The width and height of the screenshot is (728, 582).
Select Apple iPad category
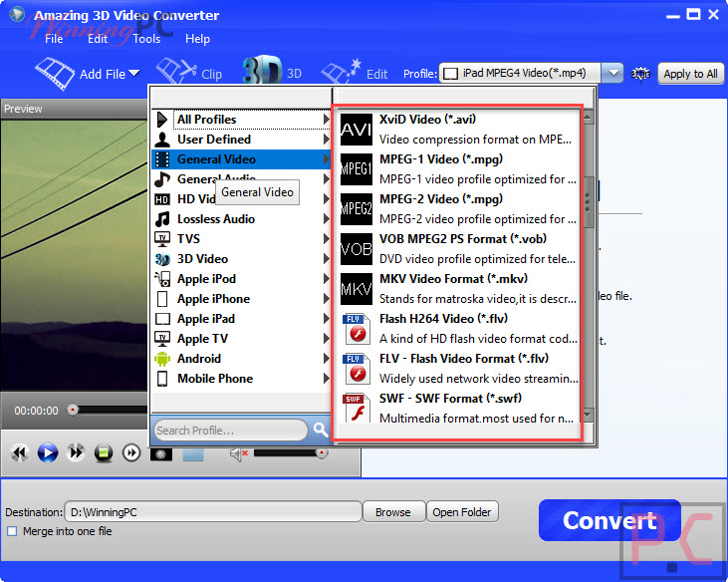pyautogui.click(x=241, y=319)
